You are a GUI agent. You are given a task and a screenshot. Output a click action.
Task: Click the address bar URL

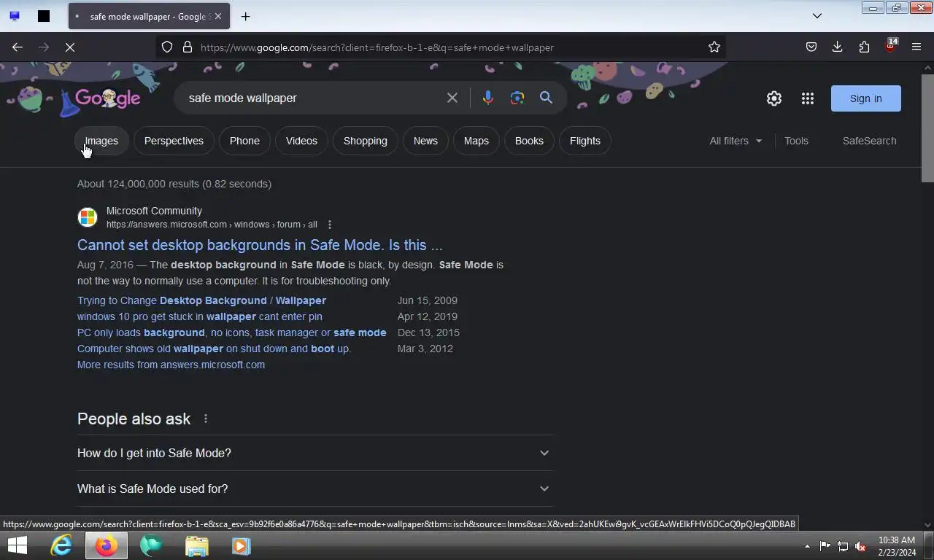tap(377, 47)
